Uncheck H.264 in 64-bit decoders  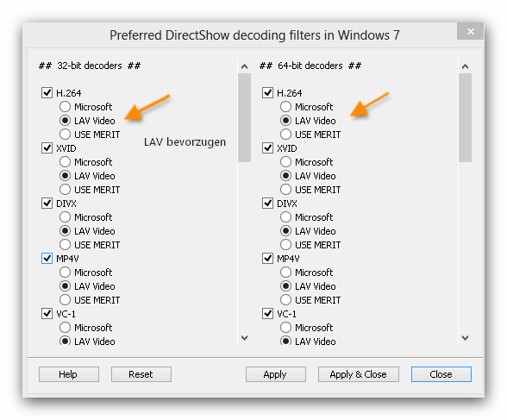267,93
